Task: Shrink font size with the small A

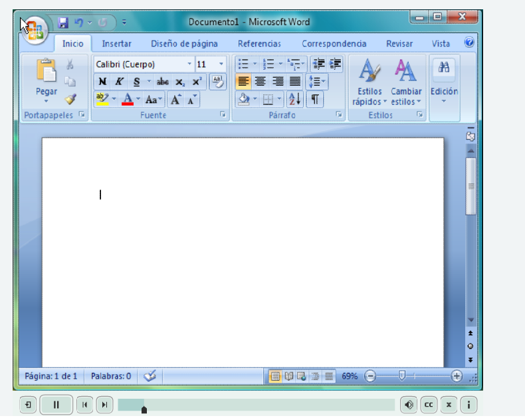Action: coord(192,100)
